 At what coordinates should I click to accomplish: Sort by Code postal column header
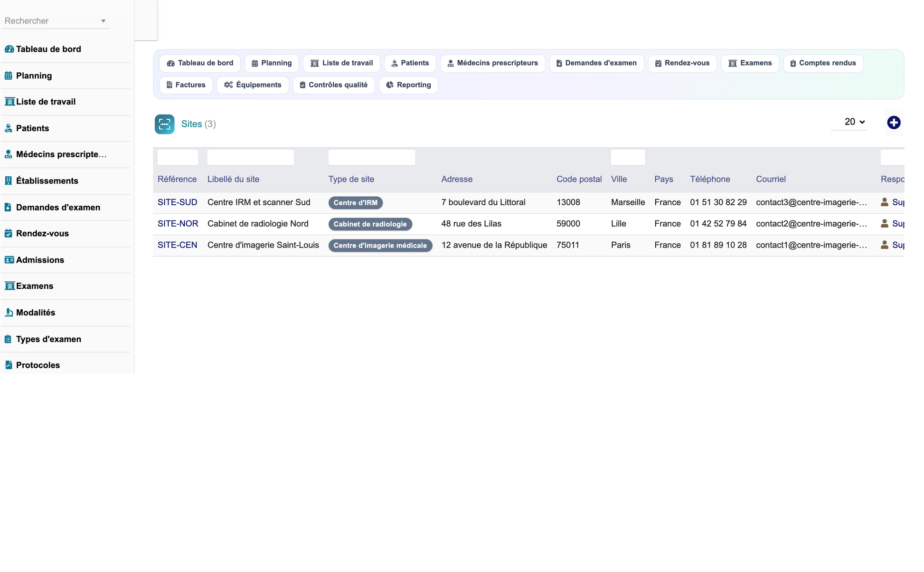click(579, 179)
